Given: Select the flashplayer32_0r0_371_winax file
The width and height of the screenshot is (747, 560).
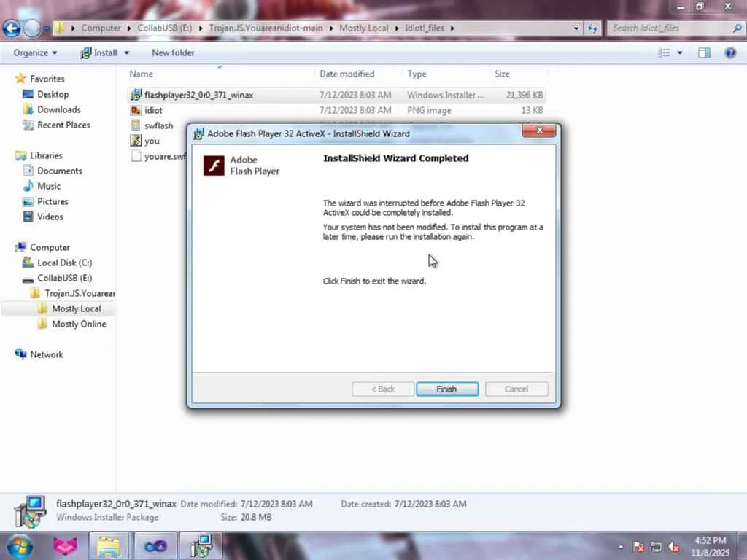Looking at the screenshot, I should click(x=337, y=96).
